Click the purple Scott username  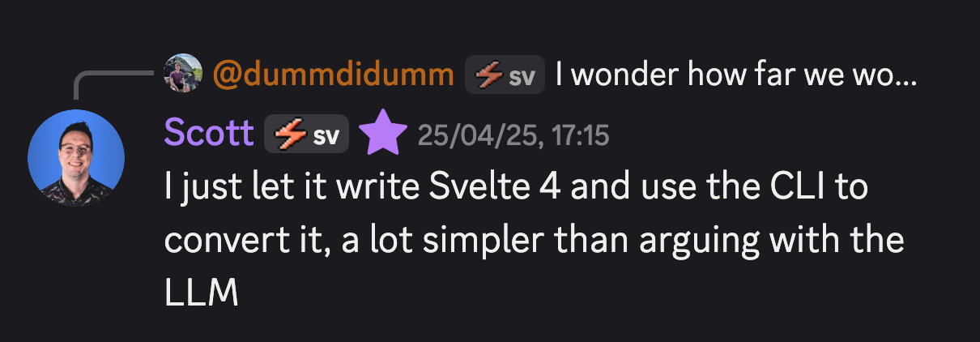tap(209, 133)
